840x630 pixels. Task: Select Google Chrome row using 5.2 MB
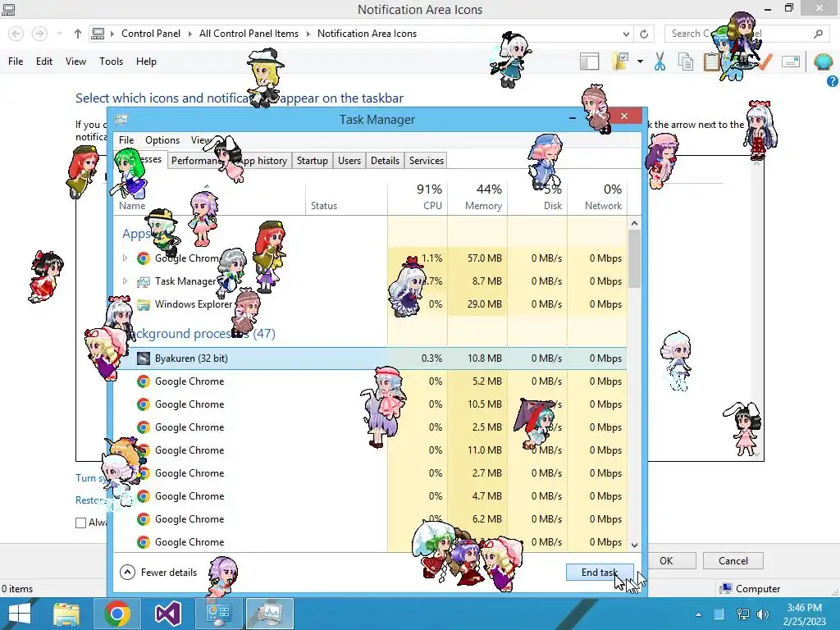tap(370, 381)
